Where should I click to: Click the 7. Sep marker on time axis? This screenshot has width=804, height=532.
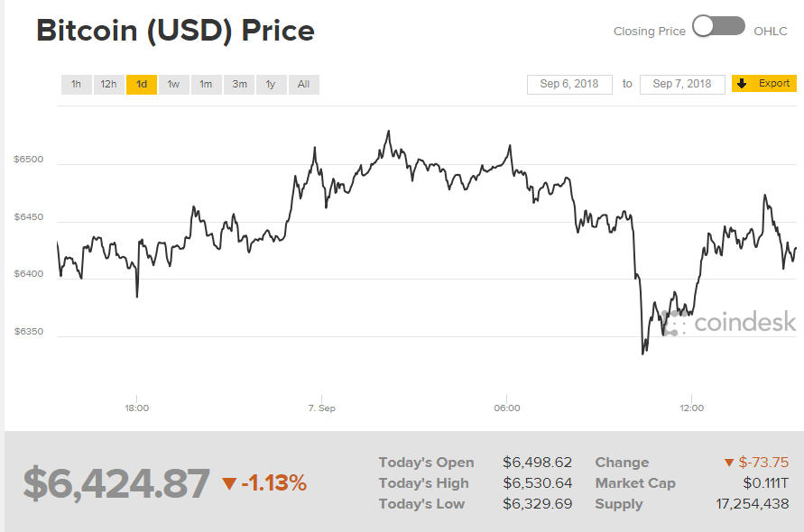[321, 408]
